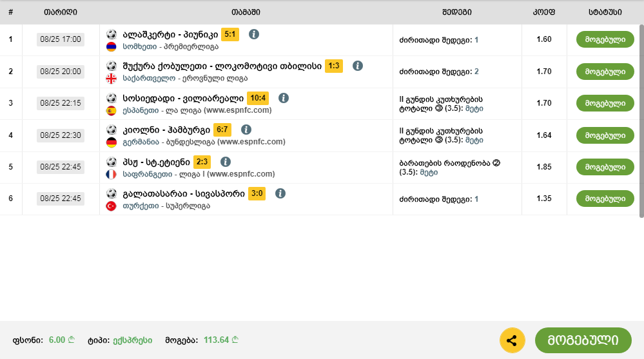
Task: Open info icon for შუქურა ქობულეთი match
Action: pos(358,66)
